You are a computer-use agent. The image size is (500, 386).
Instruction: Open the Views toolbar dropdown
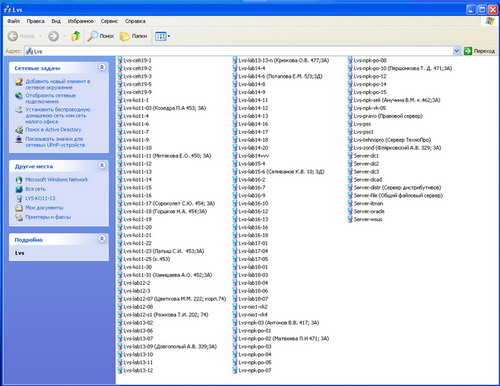[x=162, y=36]
